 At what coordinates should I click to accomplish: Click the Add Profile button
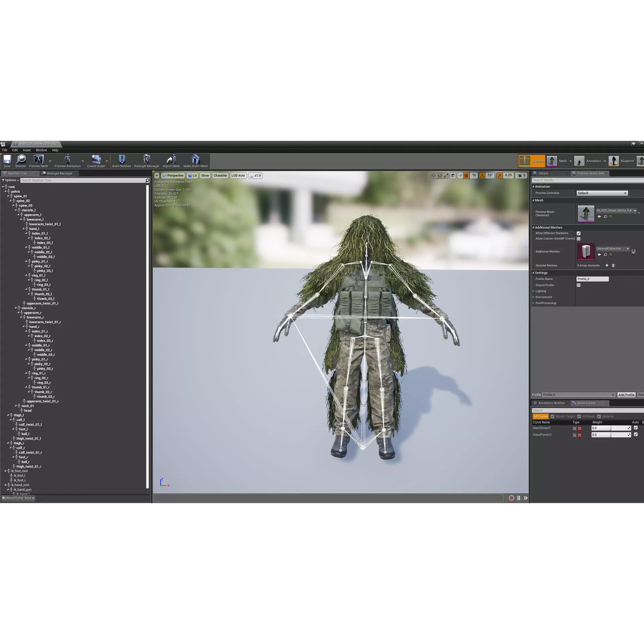click(626, 395)
